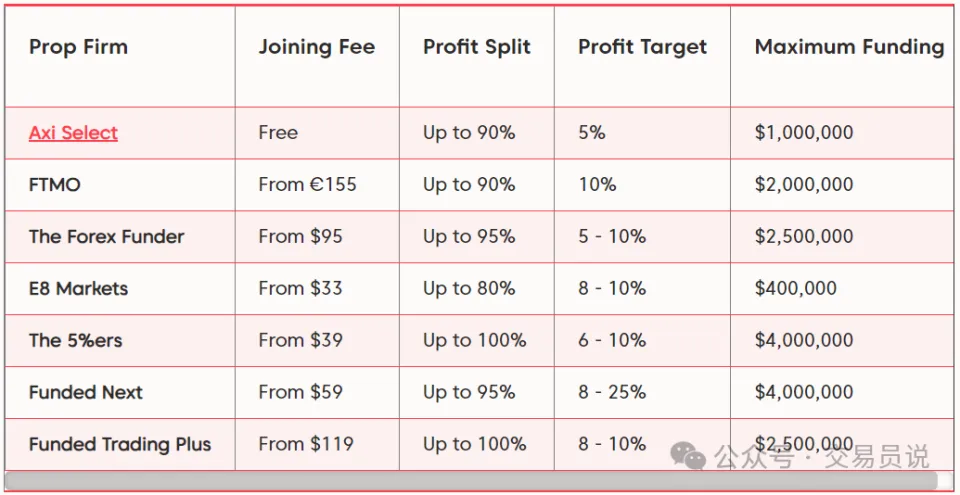The image size is (960, 495).
Task: Select the $2,000,000 maximum funding value
Action: pos(804,185)
